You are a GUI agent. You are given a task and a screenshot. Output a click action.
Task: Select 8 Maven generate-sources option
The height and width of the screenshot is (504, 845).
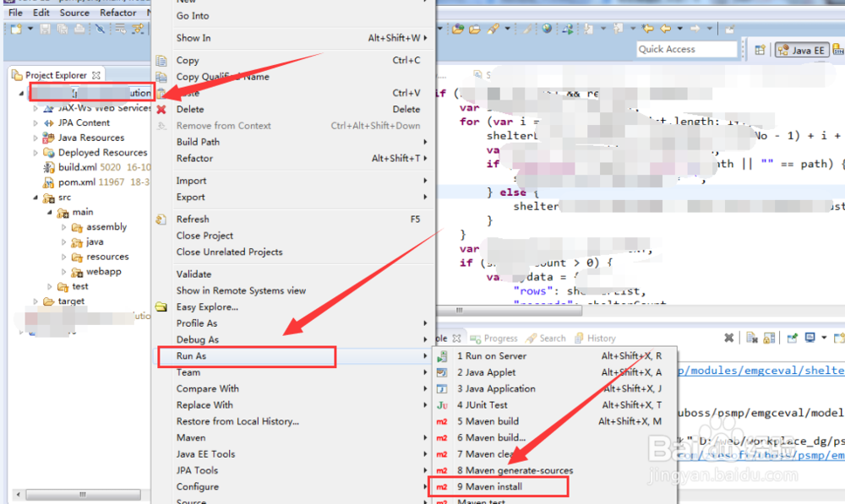point(554,470)
